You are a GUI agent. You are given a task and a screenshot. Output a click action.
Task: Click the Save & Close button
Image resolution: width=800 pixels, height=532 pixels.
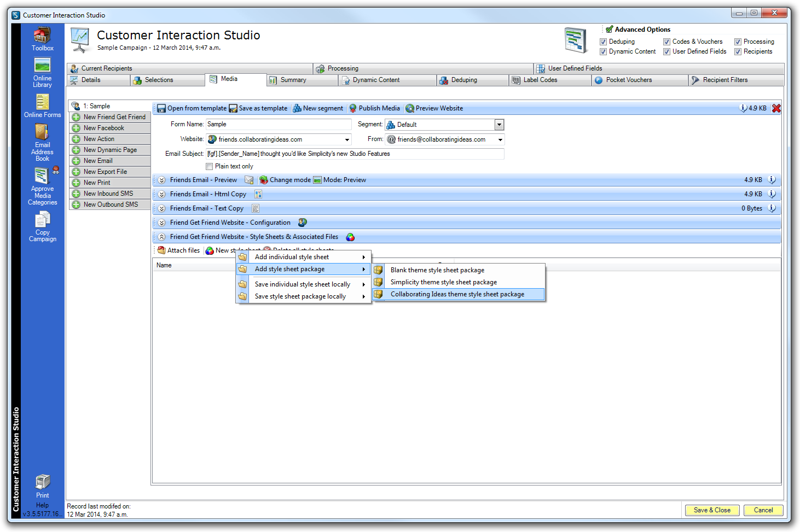tap(712, 510)
